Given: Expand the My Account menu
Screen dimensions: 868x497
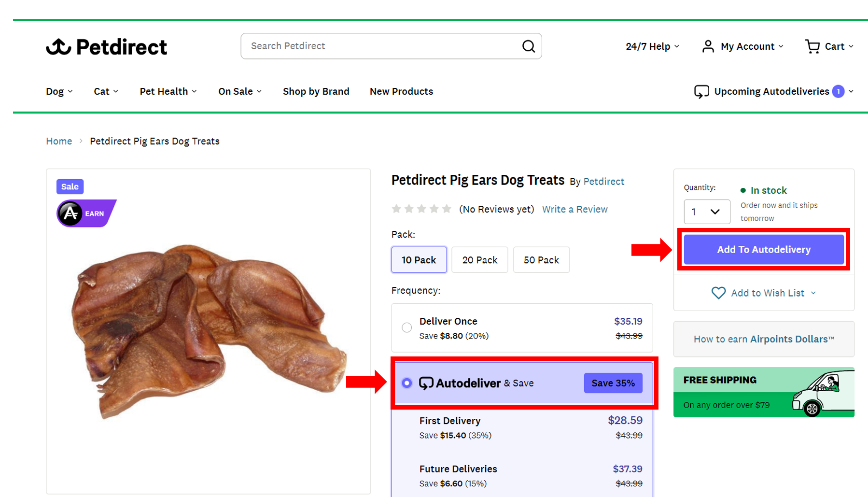Looking at the screenshot, I should click(x=752, y=46).
